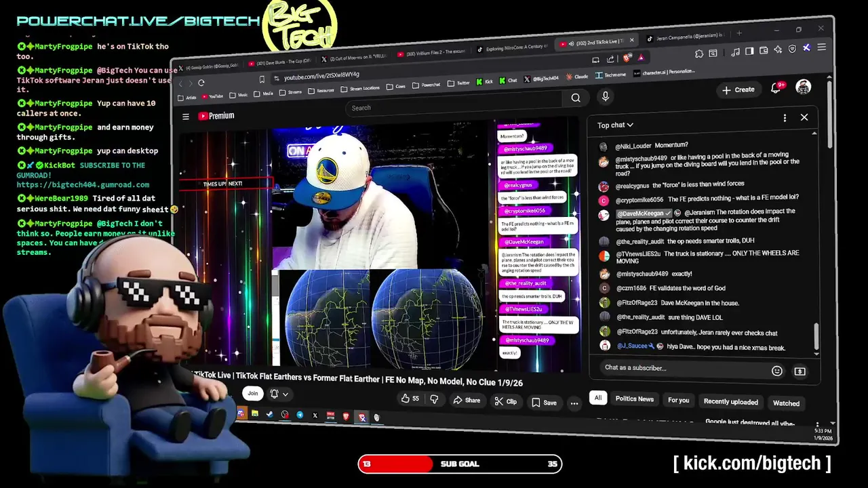Viewport: 868px width, 488px height.
Task: Open the Claude bookmark
Action: click(x=576, y=77)
